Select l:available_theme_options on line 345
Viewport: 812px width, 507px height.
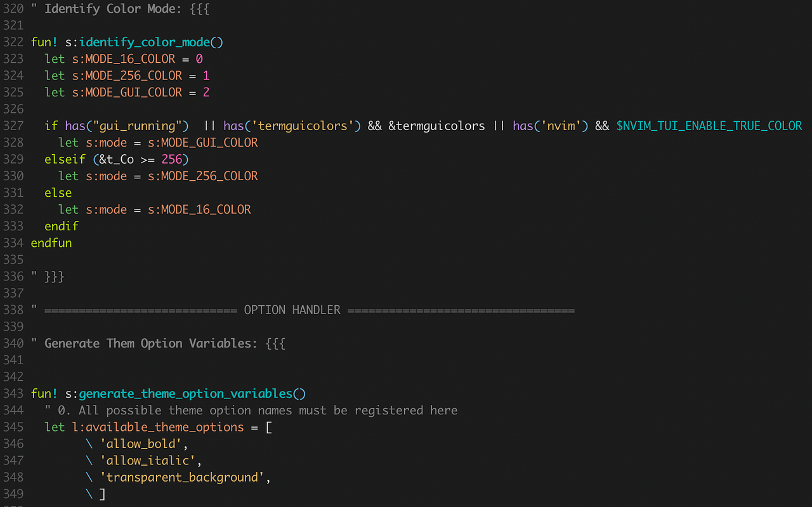(x=157, y=427)
